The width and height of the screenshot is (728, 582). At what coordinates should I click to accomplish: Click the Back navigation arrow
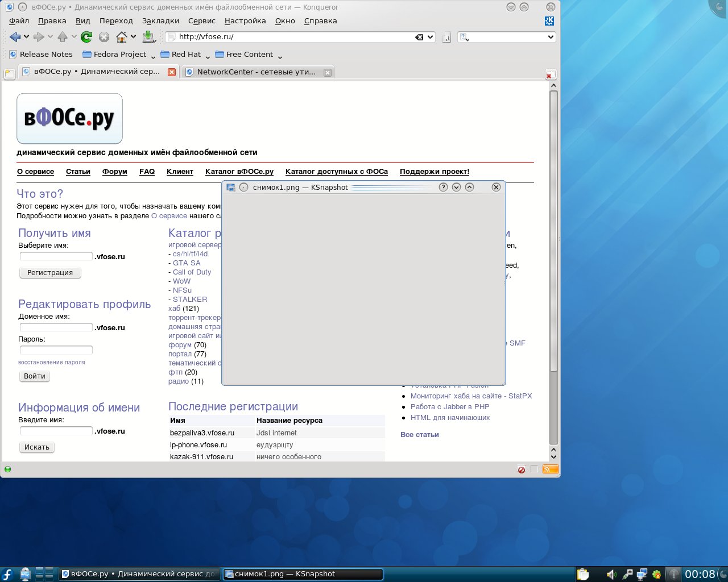[15, 37]
